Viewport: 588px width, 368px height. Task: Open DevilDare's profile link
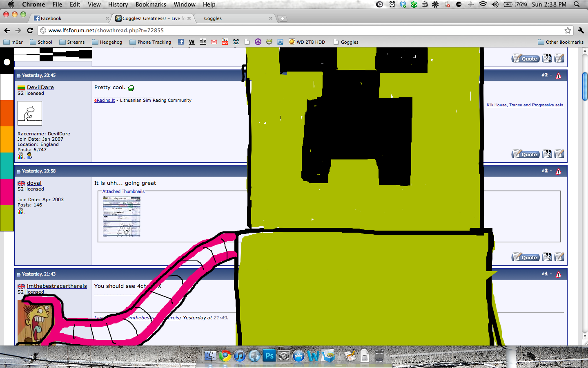pos(40,88)
